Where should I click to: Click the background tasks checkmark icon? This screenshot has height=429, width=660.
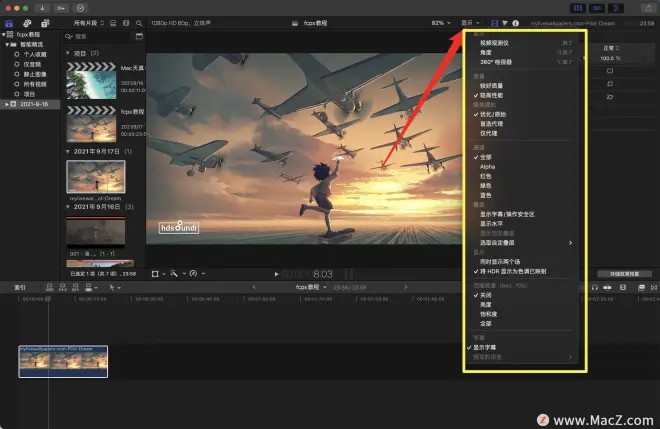(x=80, y=8)
